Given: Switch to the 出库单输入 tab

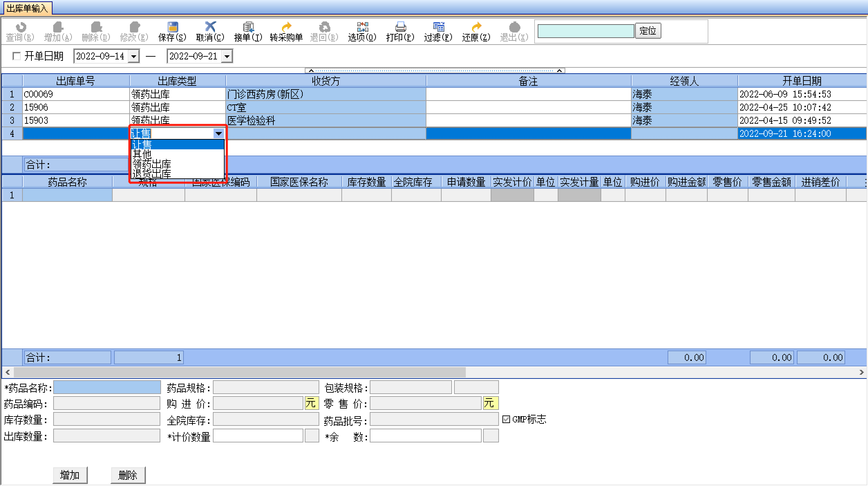Looking at the screenshot, I should point(27,8).
